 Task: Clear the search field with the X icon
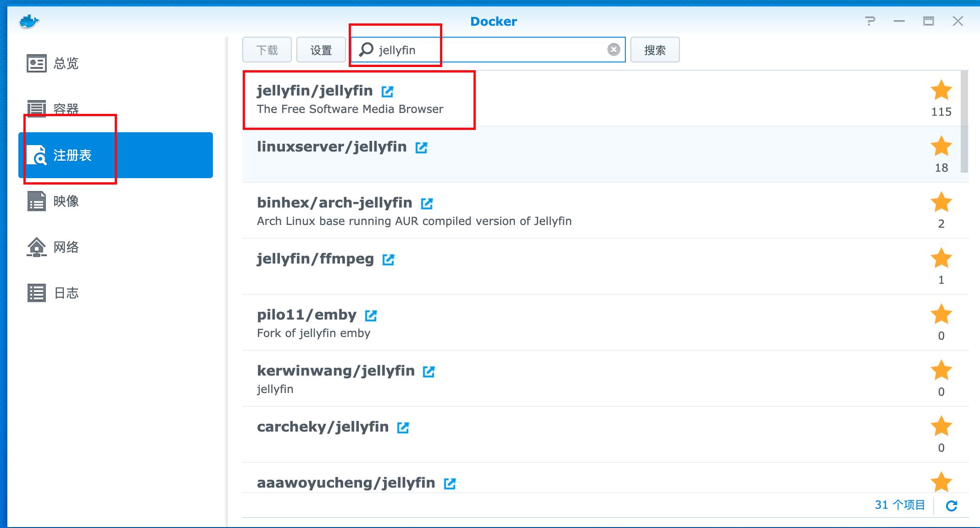tap(614, 50)
